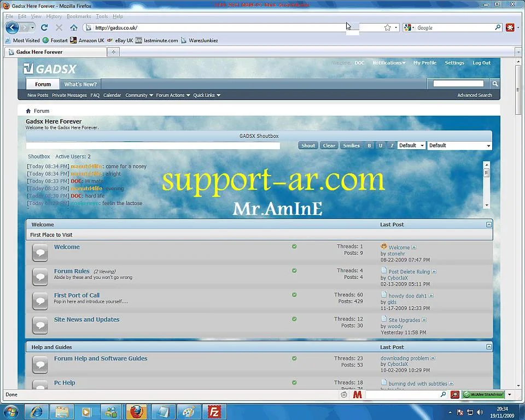Viewport: 525px width, 420px height.
Task: Switch to the What's New? tab
Action: tap(80, 84)
